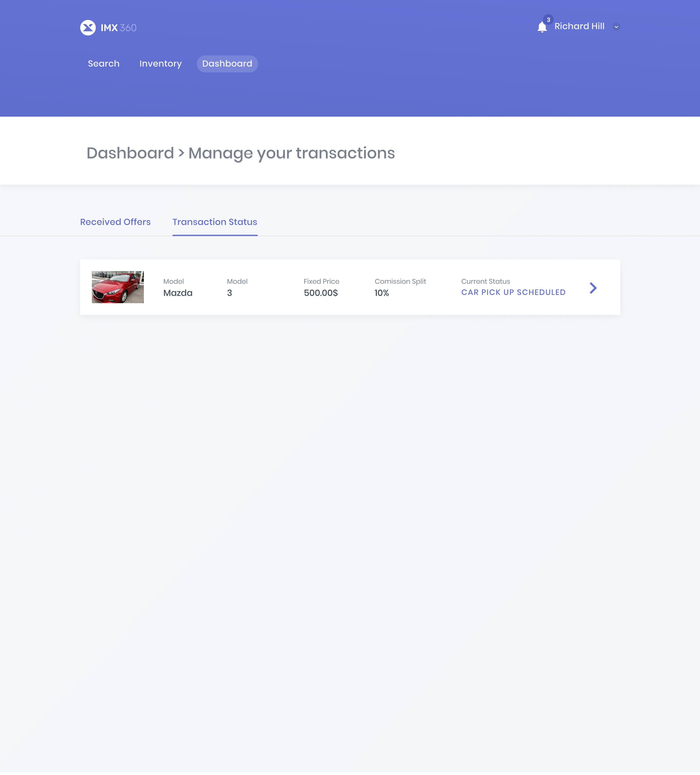The width and height of the screenshot is (700, 775).
Task: Click the Mazda make name
Action: pos(178,293)
